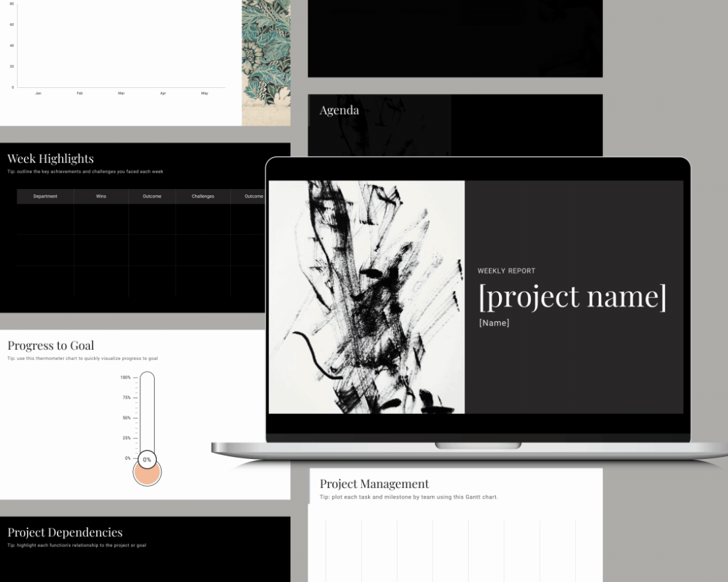Click the Jan label on chart axis
Image resolution: width=728 pixels, height=582 pixels.
[38, 93]
